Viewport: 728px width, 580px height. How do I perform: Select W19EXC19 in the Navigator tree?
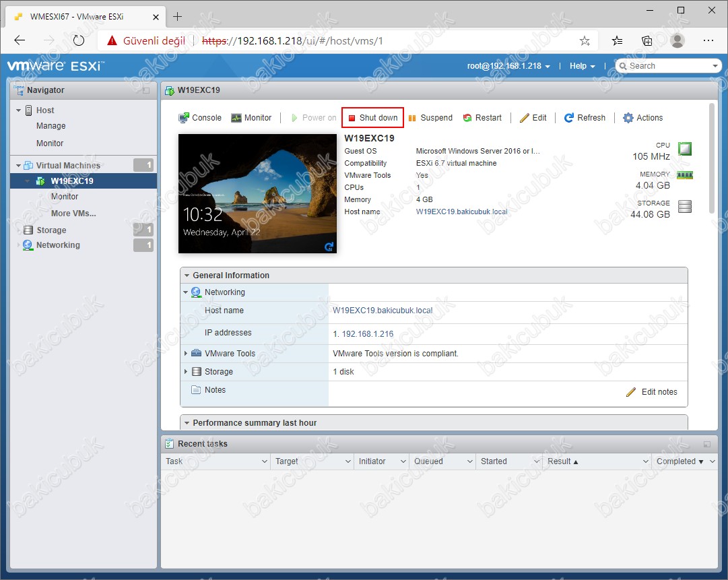(72, 181)
